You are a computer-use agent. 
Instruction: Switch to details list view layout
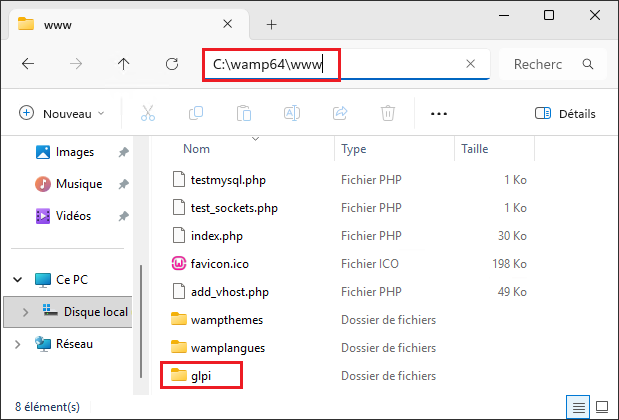click(x=579, y=407)
